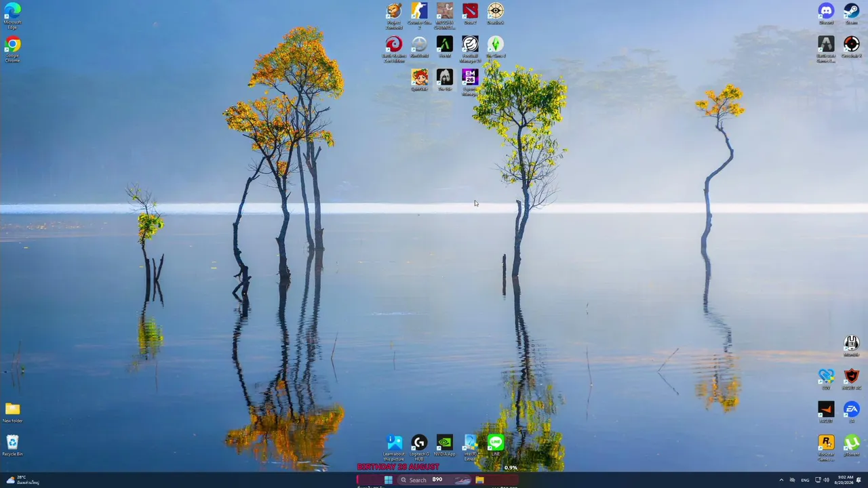The height and width of the screenshot is (488, 868).
Task: Select the Football Manager shortcut
Action: coord(470,49)
